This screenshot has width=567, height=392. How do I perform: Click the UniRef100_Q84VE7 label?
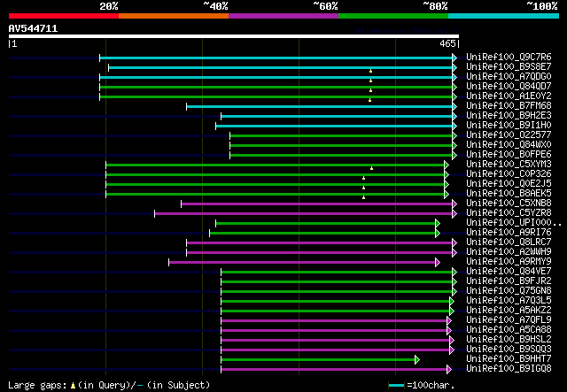click(x=509, y=272)
